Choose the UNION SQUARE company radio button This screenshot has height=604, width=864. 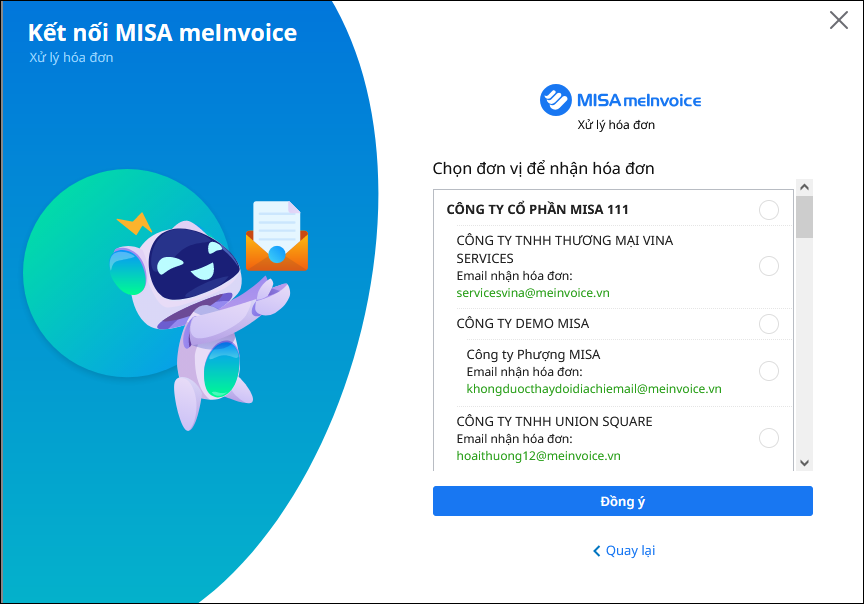pos(769,438)
